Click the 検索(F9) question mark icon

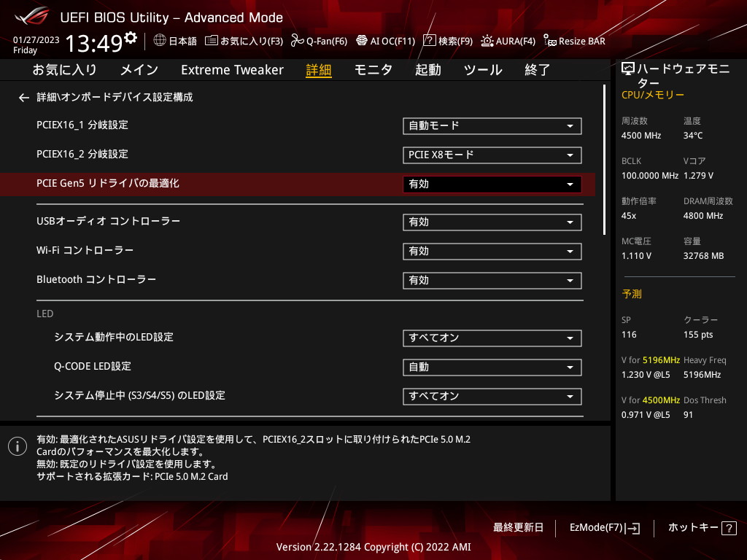(429, 41)
